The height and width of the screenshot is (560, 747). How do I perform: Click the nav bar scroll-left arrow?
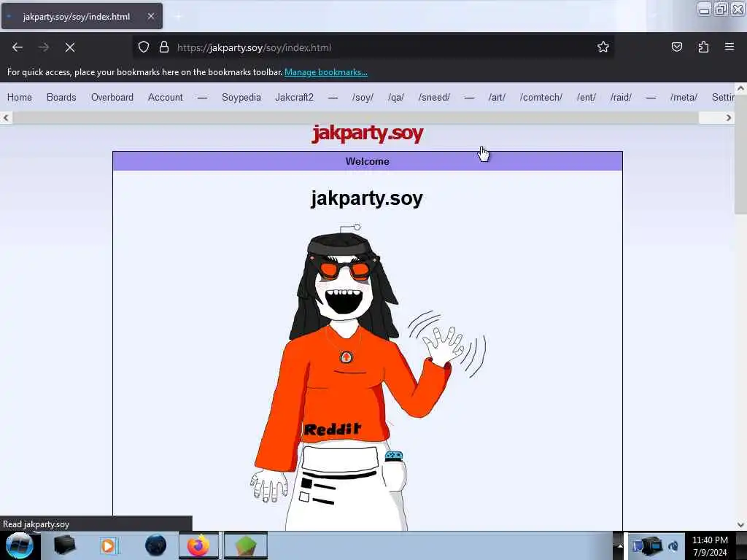click(x=6, y=117)
